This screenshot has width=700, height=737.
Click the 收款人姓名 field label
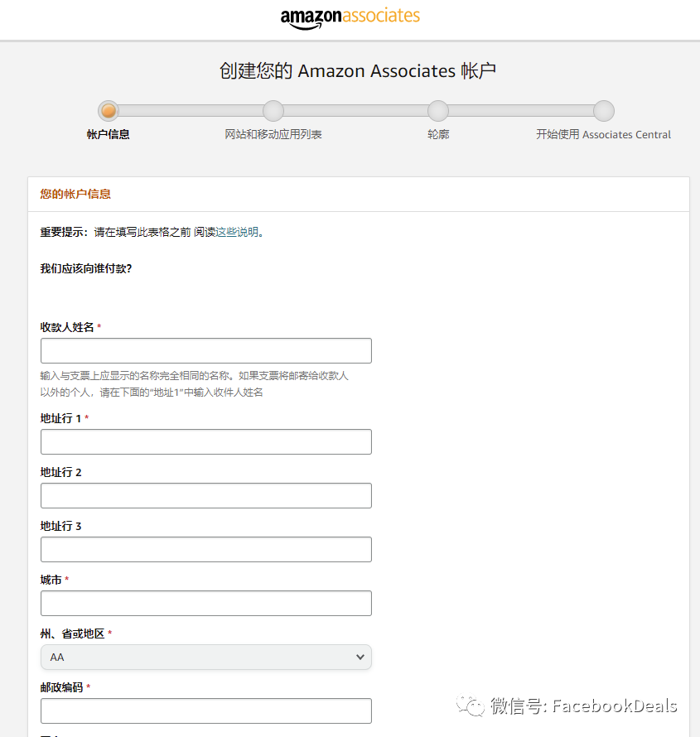pyautogui.click(x=67, y=327)
